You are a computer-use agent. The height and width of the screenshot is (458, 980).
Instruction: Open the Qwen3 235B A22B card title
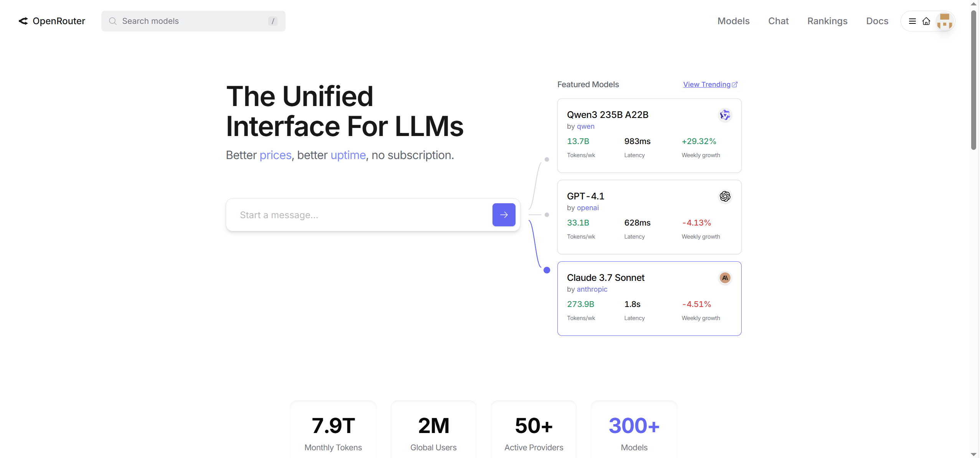[x=607, y=115]
